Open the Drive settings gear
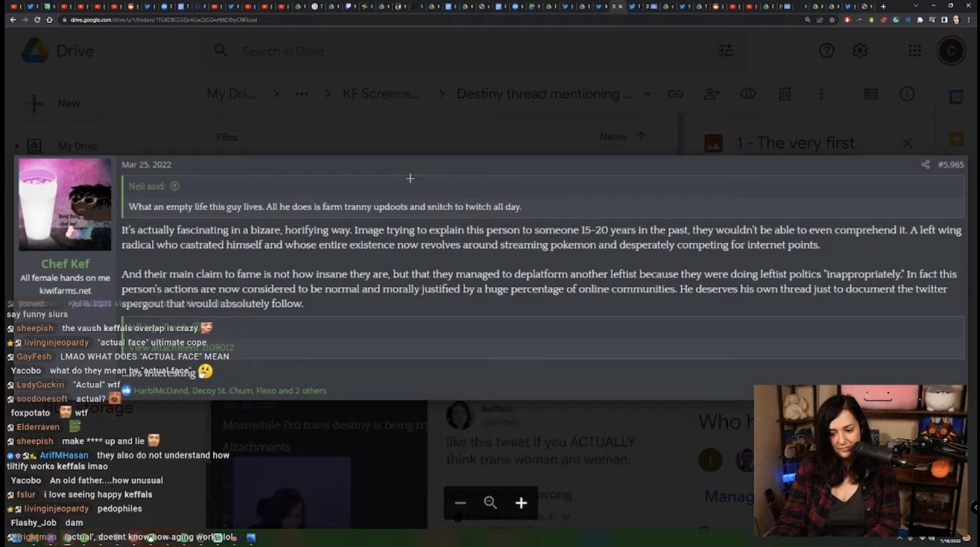This screenshot has height=547, width=980. click(x=860, y=50)
